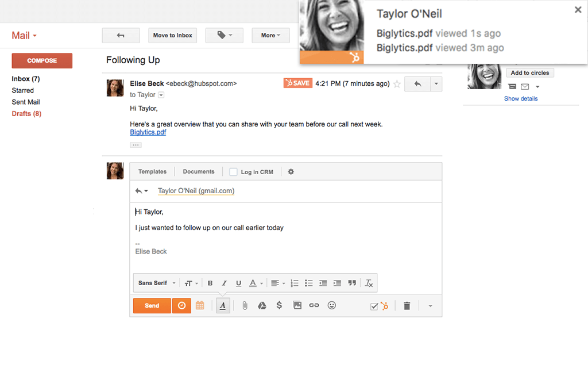The height and width of the screenshot is (368, 588).
Task: Star the email from Elise Beck
Action: coord(396,84)
